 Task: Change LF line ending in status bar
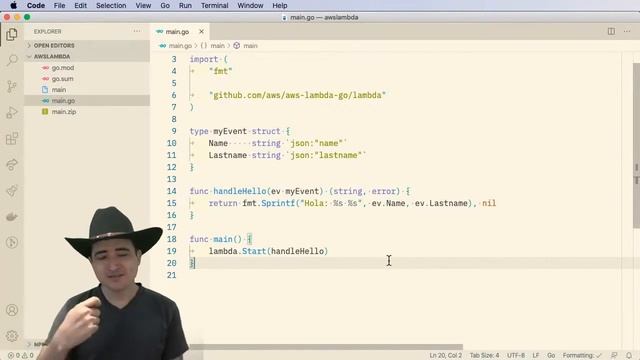[x=536, y=356]
